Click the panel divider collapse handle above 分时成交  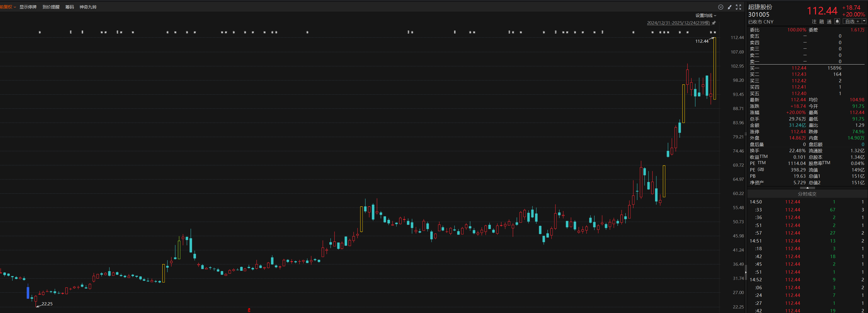[x=807, y=188]
